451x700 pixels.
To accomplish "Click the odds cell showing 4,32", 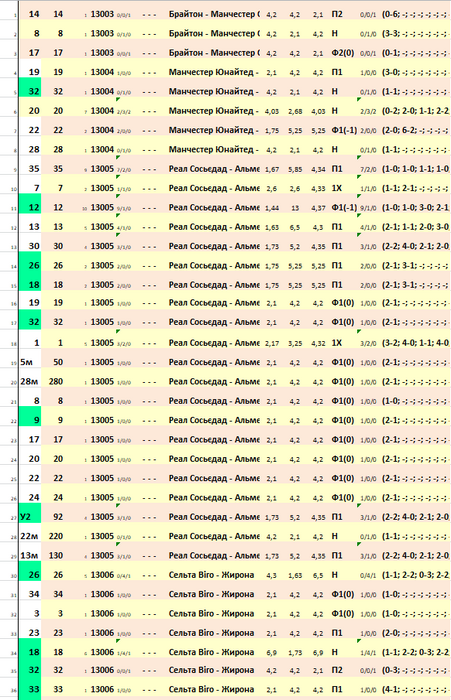I will (318, 343).
